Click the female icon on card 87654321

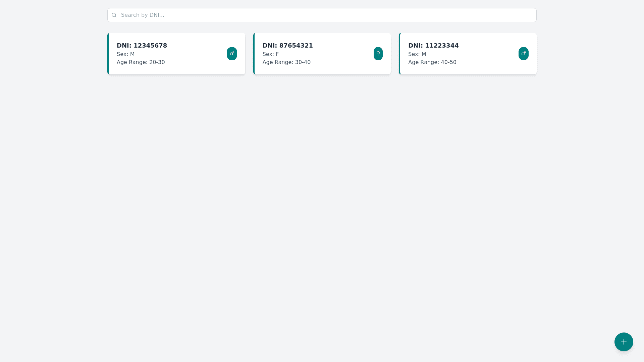tap(378, 54)
